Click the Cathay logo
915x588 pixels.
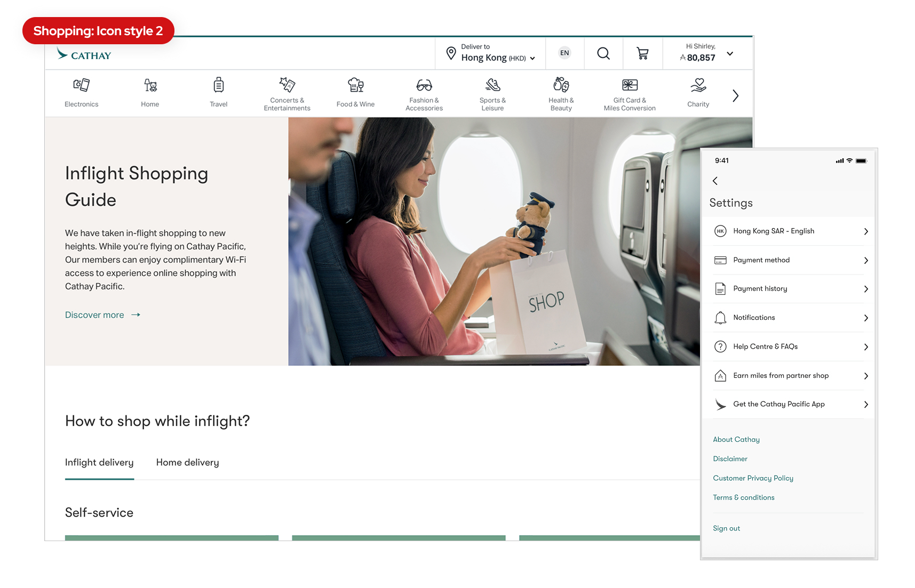[84, 54]
